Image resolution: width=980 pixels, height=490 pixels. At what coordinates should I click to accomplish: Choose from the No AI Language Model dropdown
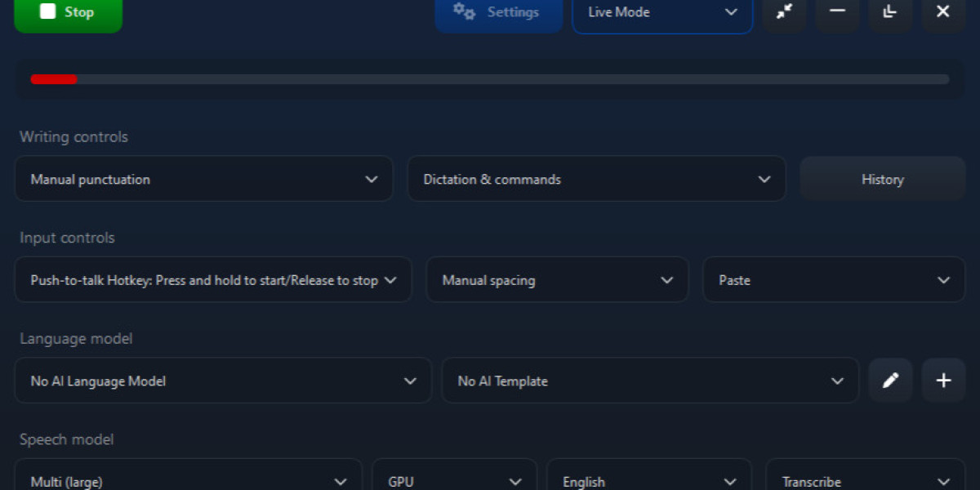pyautogui.click(x=223, y=381)
